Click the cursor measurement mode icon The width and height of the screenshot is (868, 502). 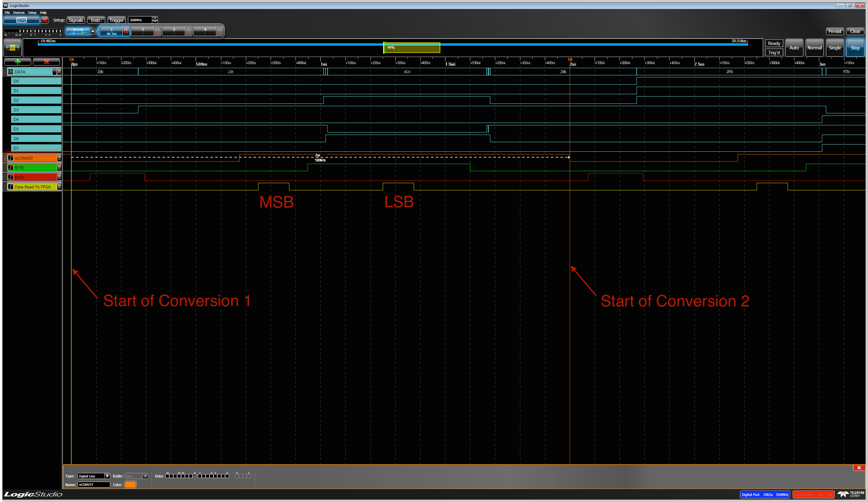pos(78,31)
